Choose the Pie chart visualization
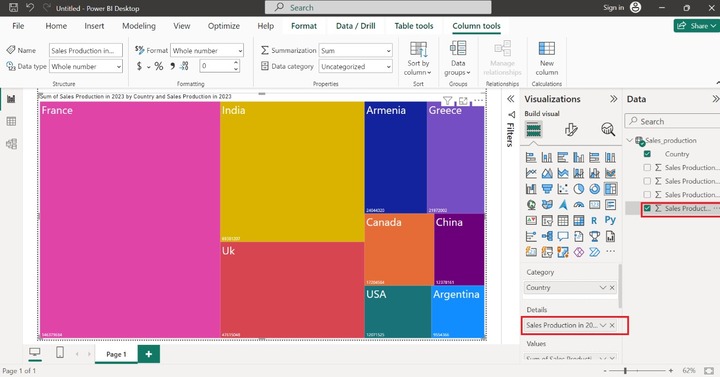The height and width of the screenshot is (377, 720). point(579,189)
